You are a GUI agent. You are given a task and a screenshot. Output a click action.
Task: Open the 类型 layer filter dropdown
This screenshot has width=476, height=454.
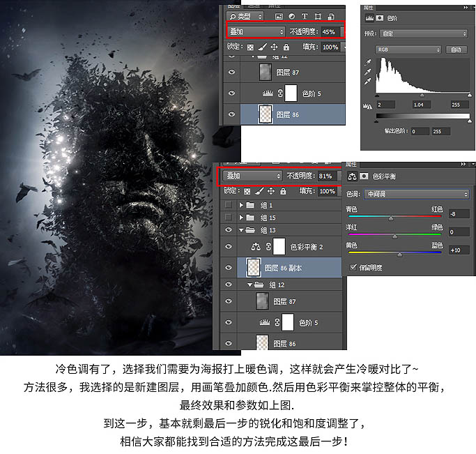(245, 17)
